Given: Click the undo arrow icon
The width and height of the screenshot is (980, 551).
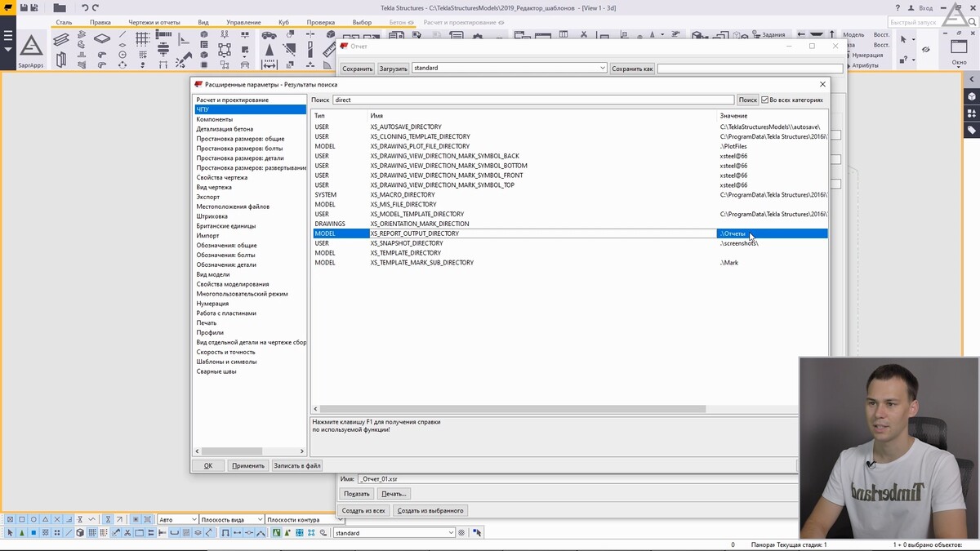Looking at the screenshot, I should click(83, 7).
